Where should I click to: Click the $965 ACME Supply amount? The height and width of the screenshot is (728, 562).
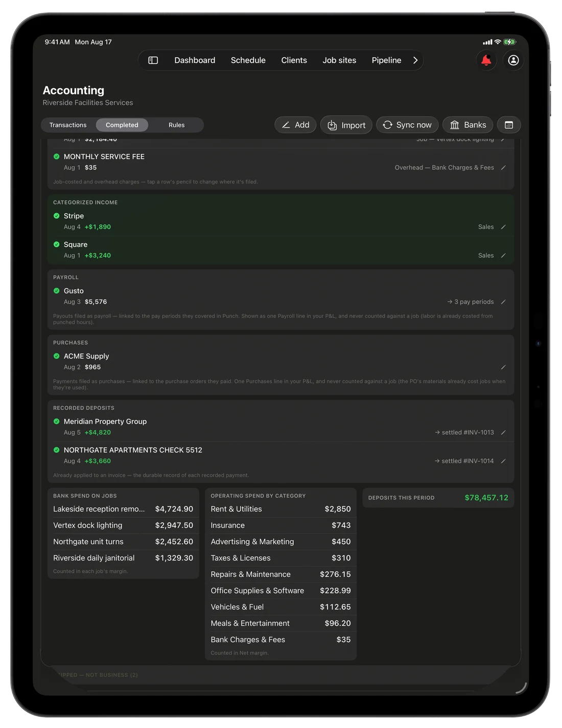click(x=92, y=367)
